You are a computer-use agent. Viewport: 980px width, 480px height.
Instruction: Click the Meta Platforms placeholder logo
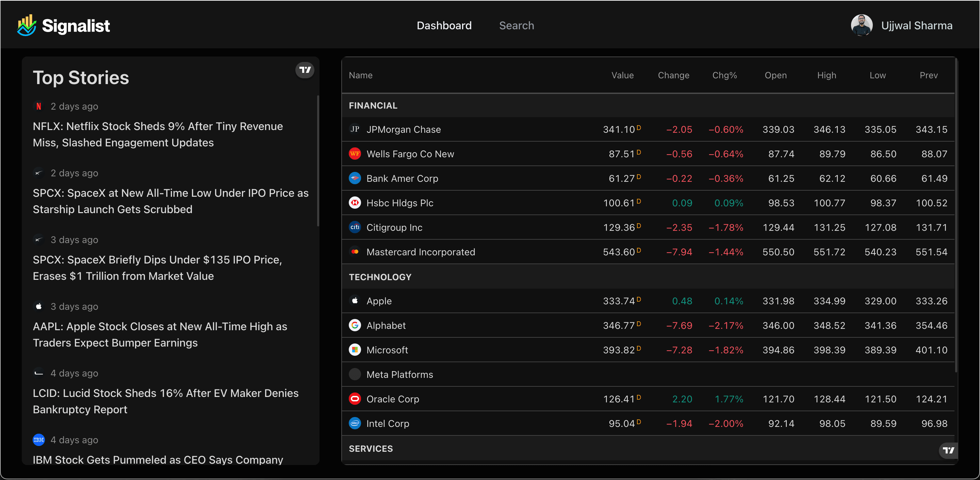click(355, 374)
